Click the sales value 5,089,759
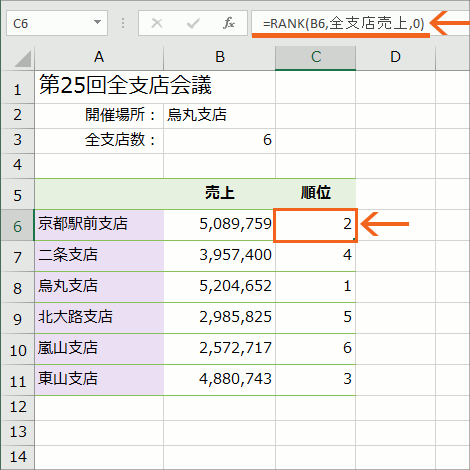Screen dimensions: 470x470 [x=220, y=225]
